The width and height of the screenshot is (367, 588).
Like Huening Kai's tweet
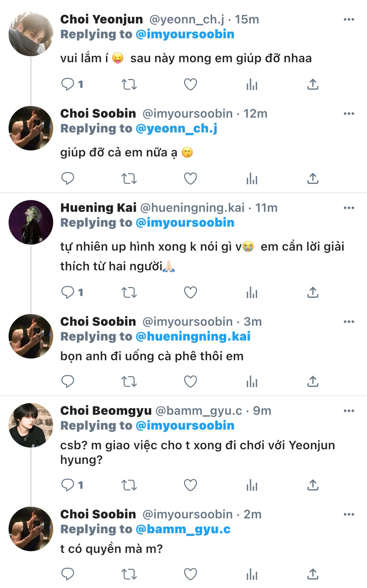(x=190, y=292)
